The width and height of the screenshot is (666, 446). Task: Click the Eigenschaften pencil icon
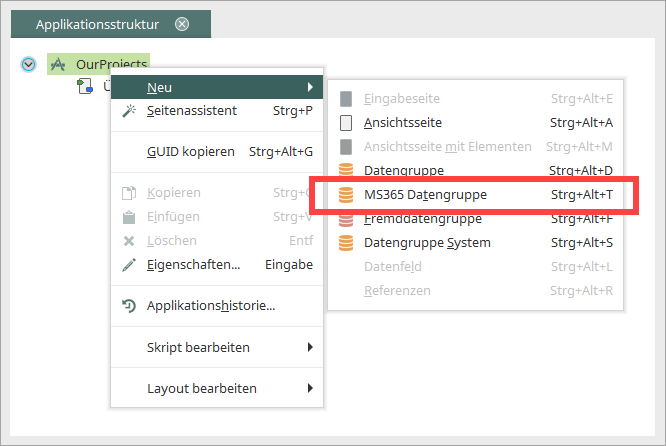pyautogui.click(x=129, y=265)
